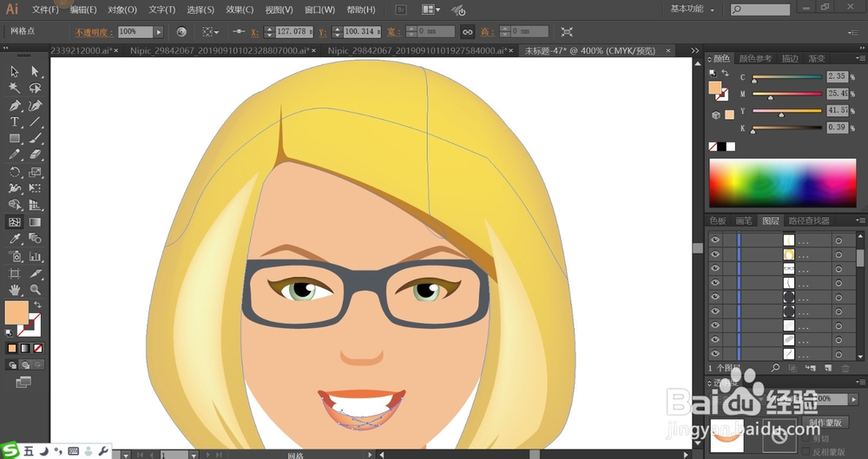
Task: Click the delete layer trash icon
Action: 845,368
